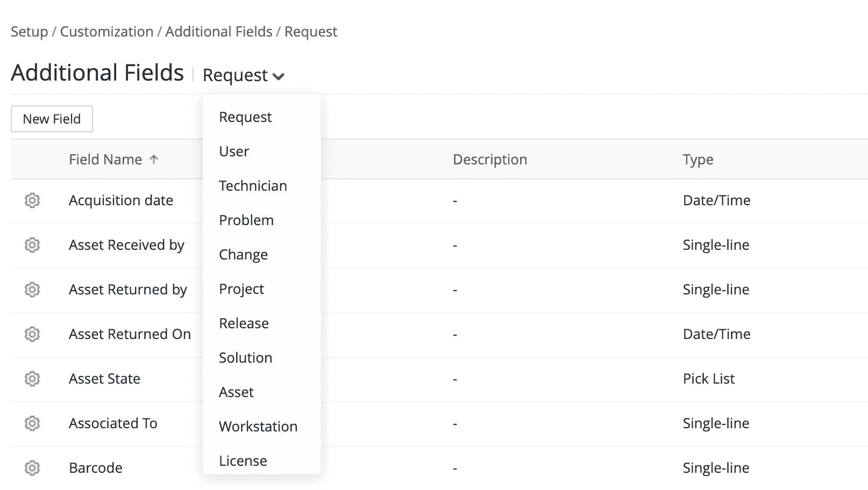
Task: Pick Change from the dropdown menu
Action: coord(243,255)
